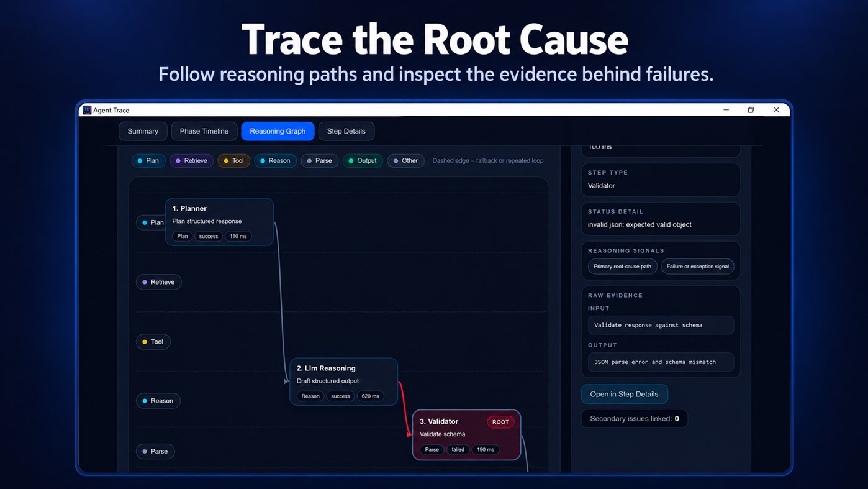Viewport: 868px width, 489px height.
Task: Select the 2. Llm Reasoning node
Action: coord(343,382)
